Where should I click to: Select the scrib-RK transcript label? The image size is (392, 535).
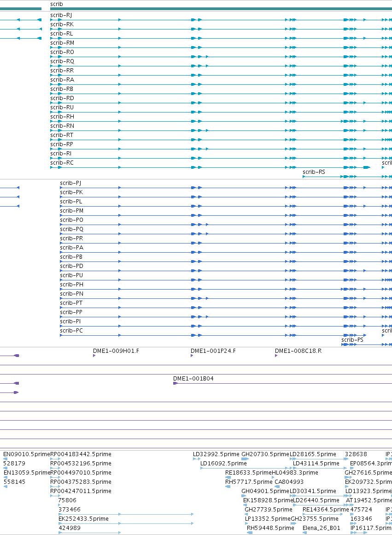pyautogui.click(x=62, y=24)
